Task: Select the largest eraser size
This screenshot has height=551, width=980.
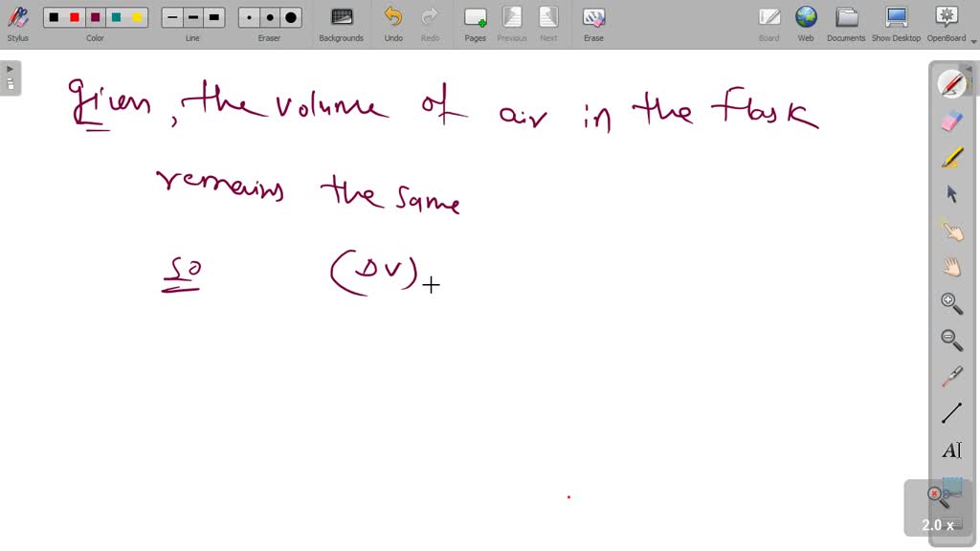Action: click(291, 17)
